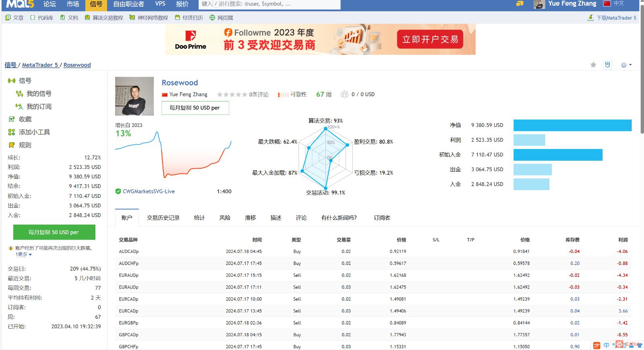Click the 净值 equity bar
Screen dimensions: 644x350
572,125
